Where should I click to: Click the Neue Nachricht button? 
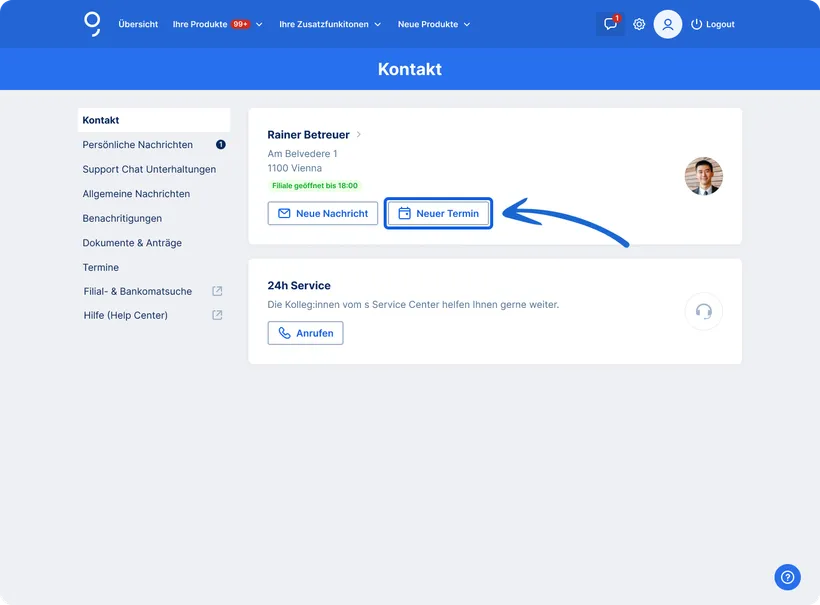(x=323, y=213)
